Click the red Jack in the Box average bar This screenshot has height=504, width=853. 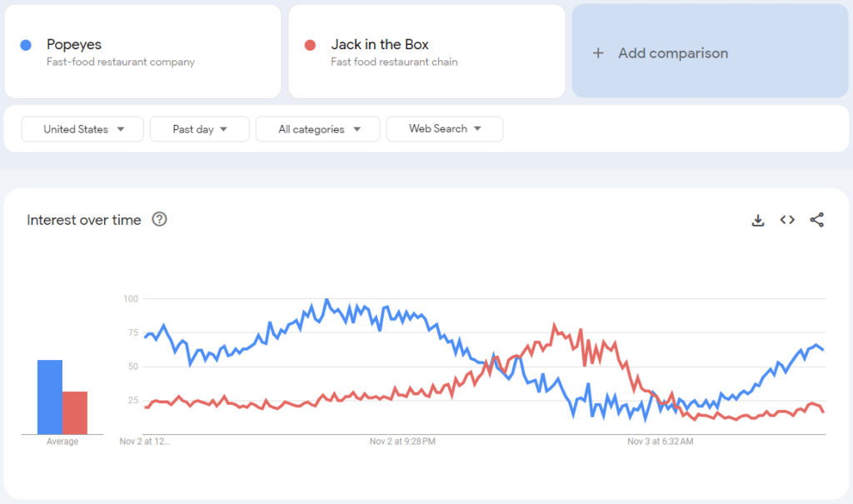(75, 412)
